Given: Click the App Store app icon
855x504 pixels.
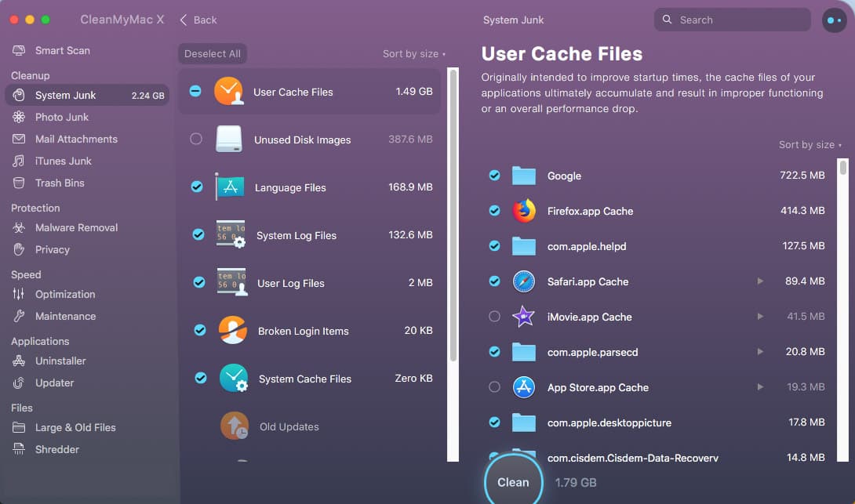Looking at the screenshot, I should 524,387.
